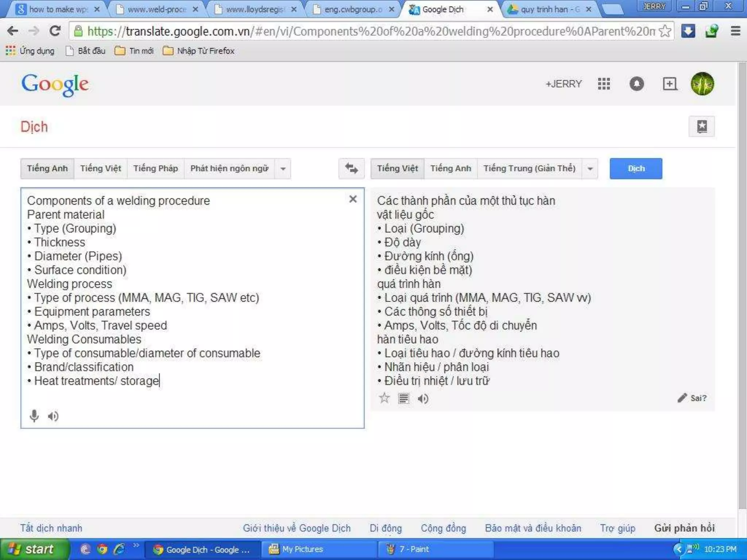Select Tiếng Pháp as source language
Screen dimensions: 747x560
[x=155, y=168]
